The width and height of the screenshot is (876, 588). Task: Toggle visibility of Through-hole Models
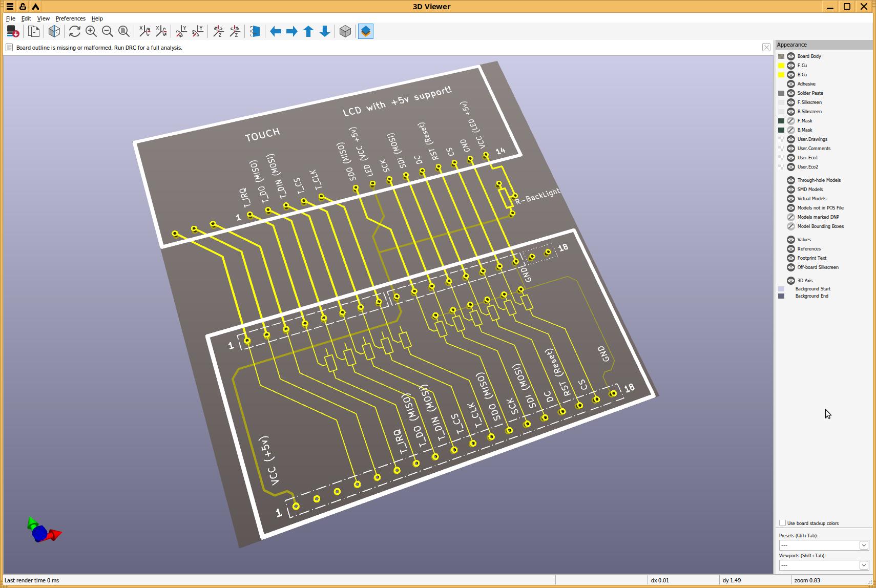point(791,180)
